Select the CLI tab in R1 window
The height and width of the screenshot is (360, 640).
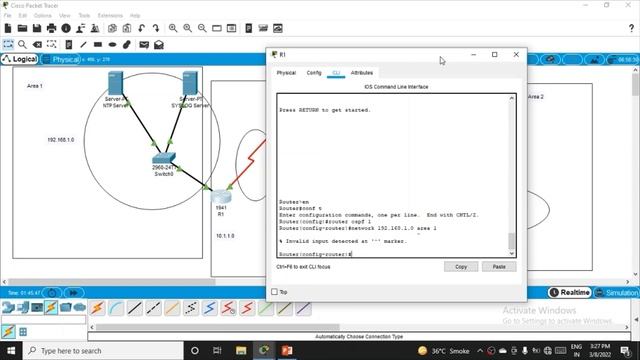(336, 73)
